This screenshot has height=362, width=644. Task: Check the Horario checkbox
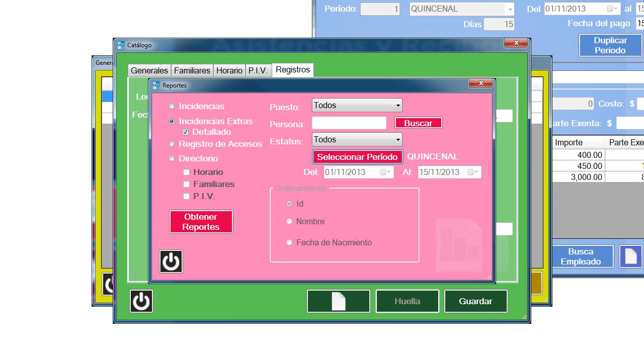coord(187,172)
